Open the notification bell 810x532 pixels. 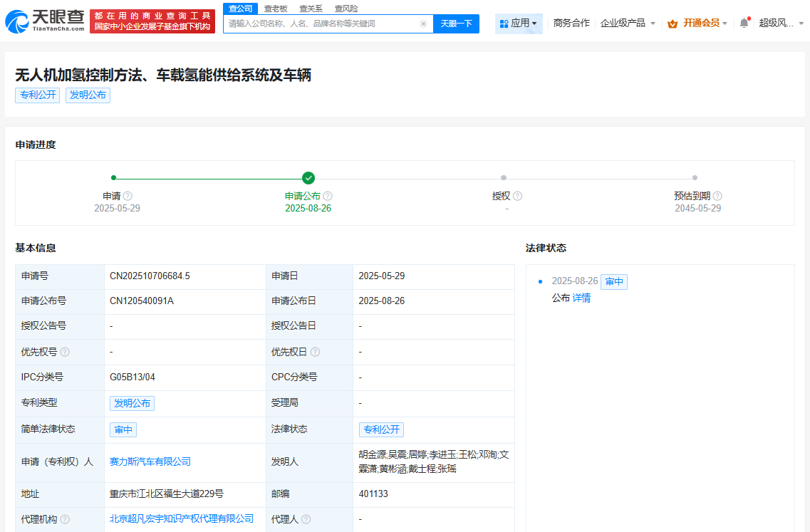point(743,22)
